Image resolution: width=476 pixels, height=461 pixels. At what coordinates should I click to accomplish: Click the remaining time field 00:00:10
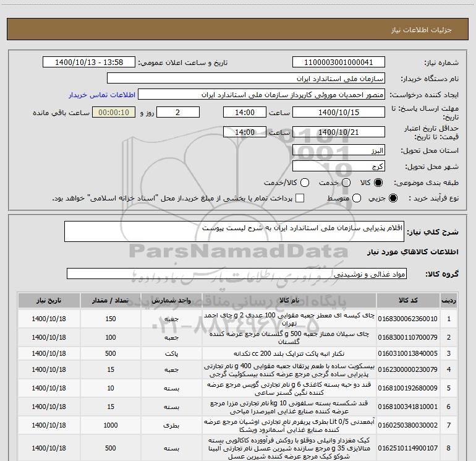coord(114,112)
